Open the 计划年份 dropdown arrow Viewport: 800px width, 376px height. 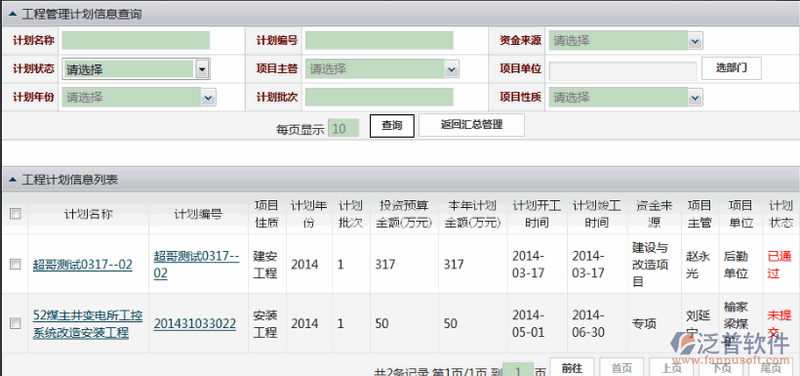coord(208,97)
